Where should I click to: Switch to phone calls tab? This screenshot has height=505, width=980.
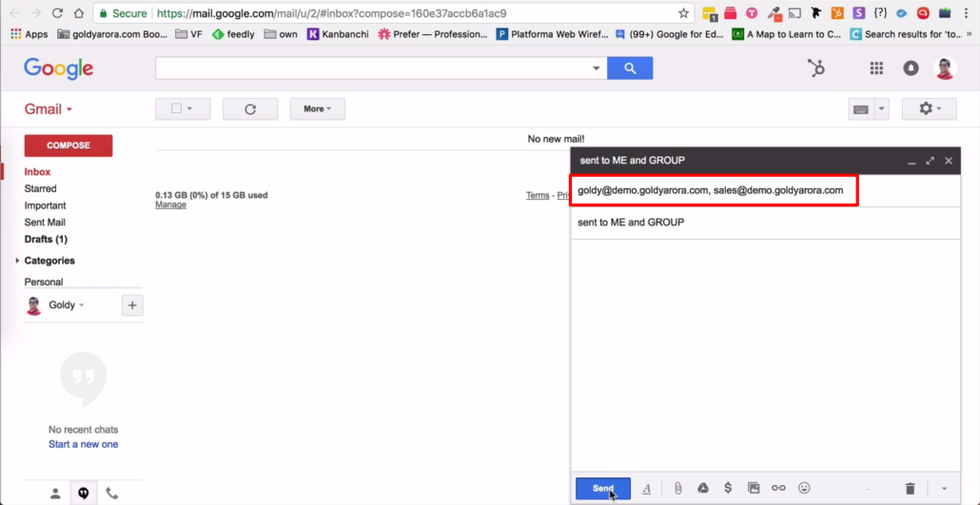pos(111,494)
